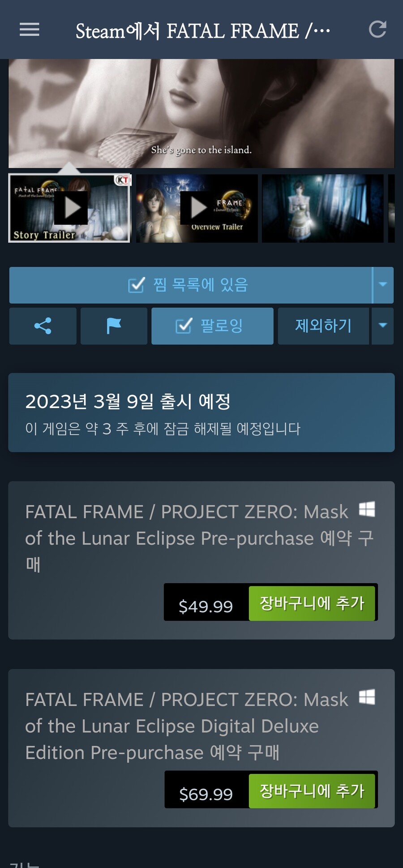
Task: Tap the Windows icon on Deluxe Edition
Action: tap(367, 697)
